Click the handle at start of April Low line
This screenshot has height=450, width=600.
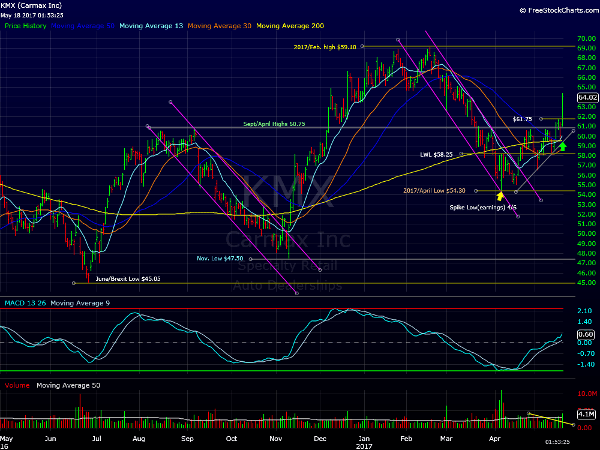(x=476, y=191)
